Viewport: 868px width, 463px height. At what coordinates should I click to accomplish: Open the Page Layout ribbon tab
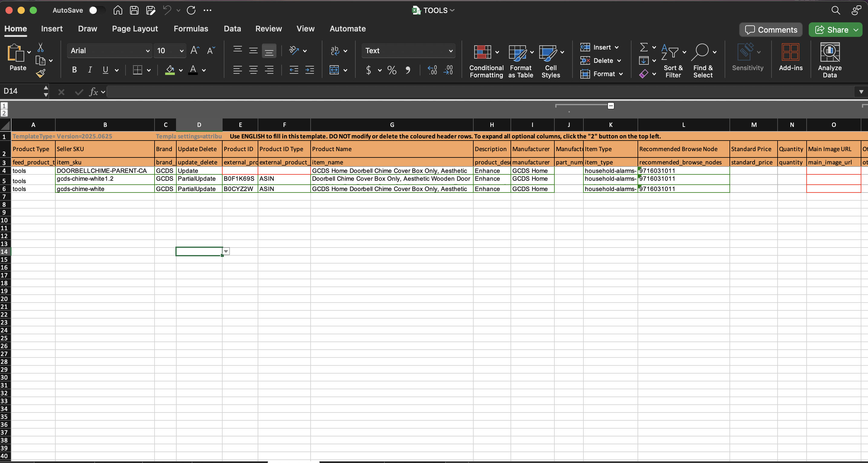[135, 29]
